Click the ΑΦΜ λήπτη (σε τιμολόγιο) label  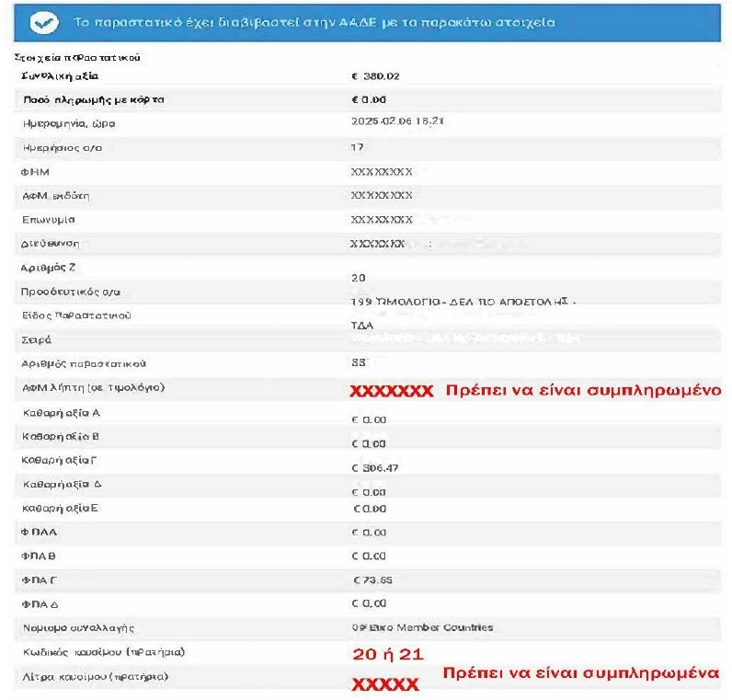(93, 388)
